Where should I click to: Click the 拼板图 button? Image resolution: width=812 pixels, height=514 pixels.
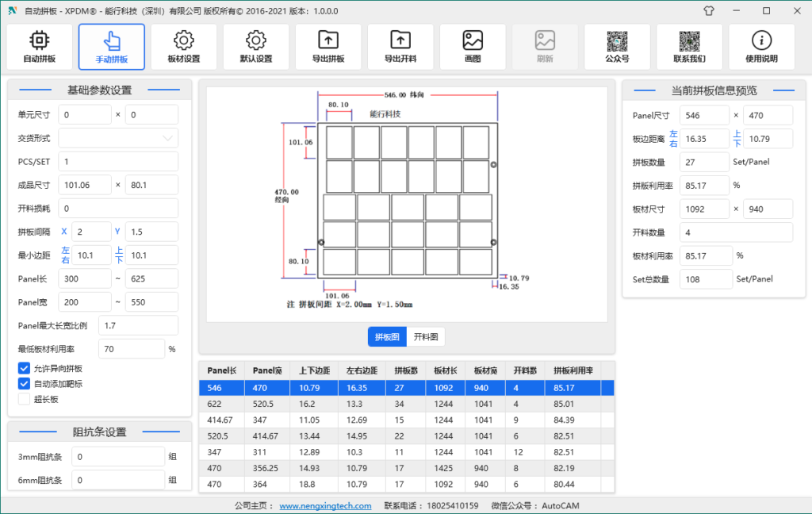(386, 336)
